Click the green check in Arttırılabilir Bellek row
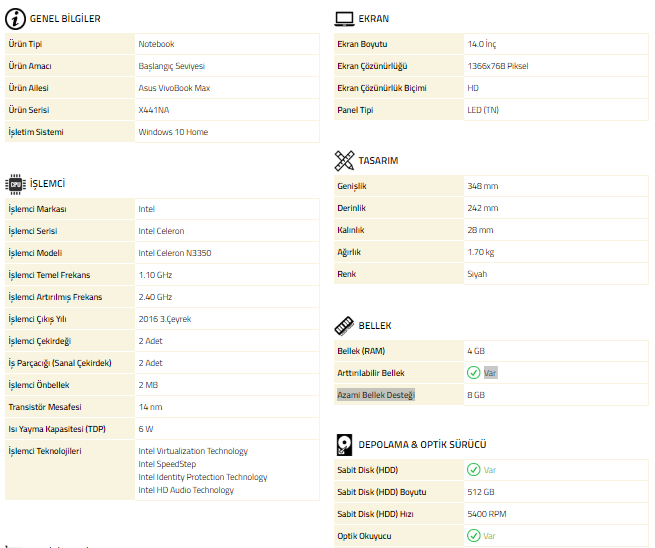Viewport: 655px width, 548px height. [x=473, y=373]
